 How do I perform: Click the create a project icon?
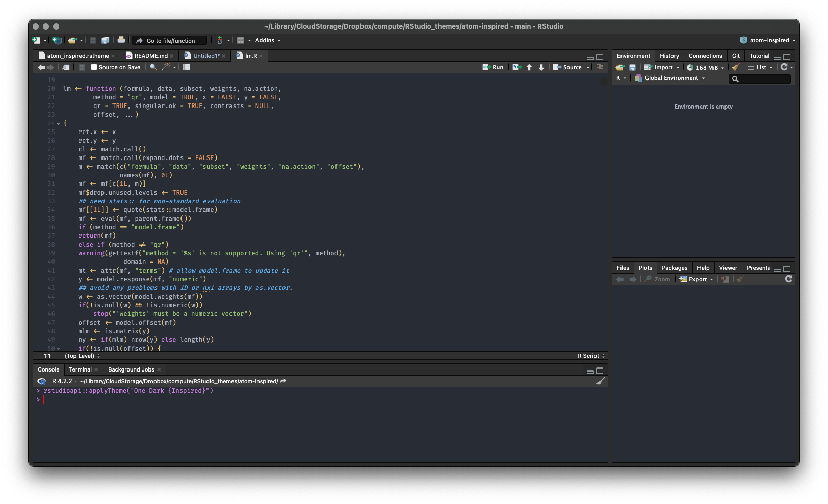[x=57, y=40]
